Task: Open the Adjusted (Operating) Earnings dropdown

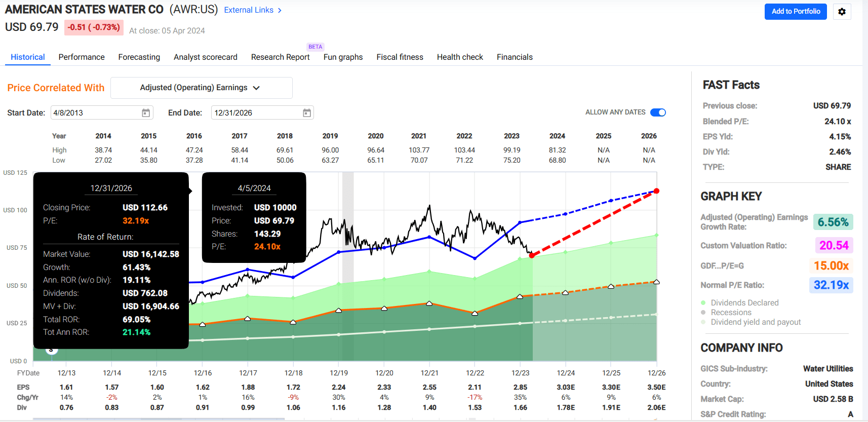Action: (201, 88)
